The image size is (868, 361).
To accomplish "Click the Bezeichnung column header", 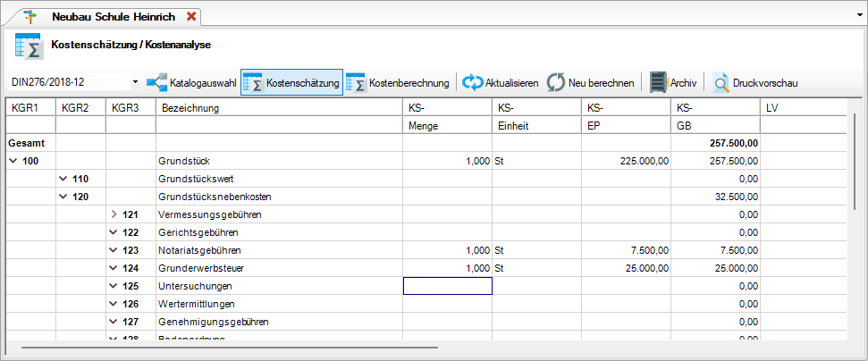I will pos(280,108).
